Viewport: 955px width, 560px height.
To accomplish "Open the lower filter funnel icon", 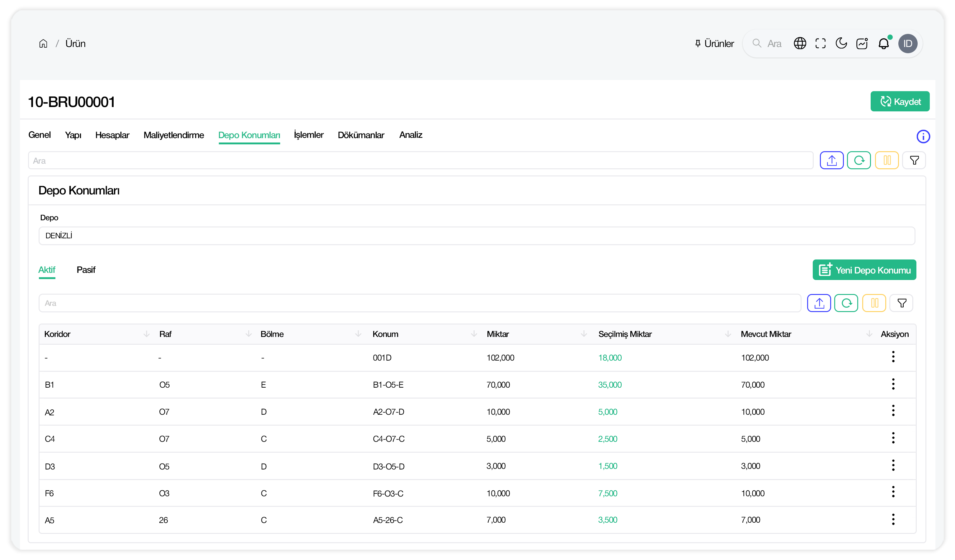I will pyautogui.click(x=902, y=303).
